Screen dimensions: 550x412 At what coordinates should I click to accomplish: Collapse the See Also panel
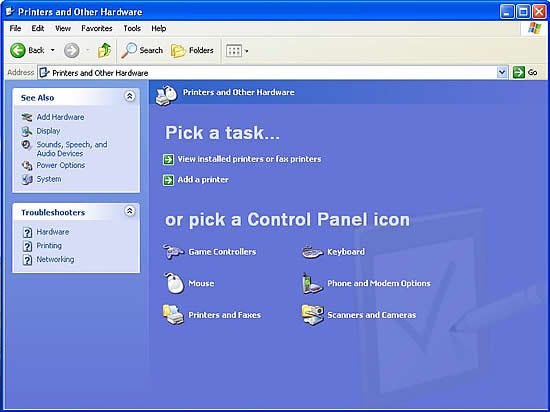130,96
